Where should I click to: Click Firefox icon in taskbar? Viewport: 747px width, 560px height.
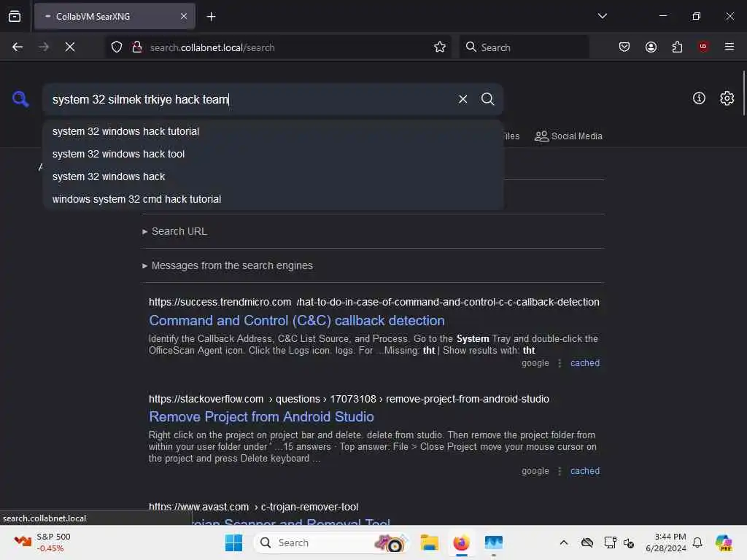tap(461, 542)
